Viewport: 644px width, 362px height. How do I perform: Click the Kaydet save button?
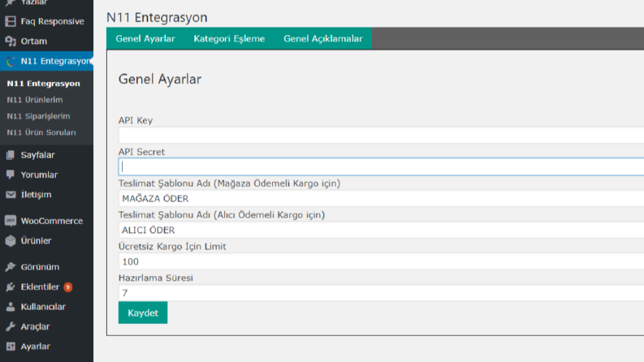pos(143,312)
